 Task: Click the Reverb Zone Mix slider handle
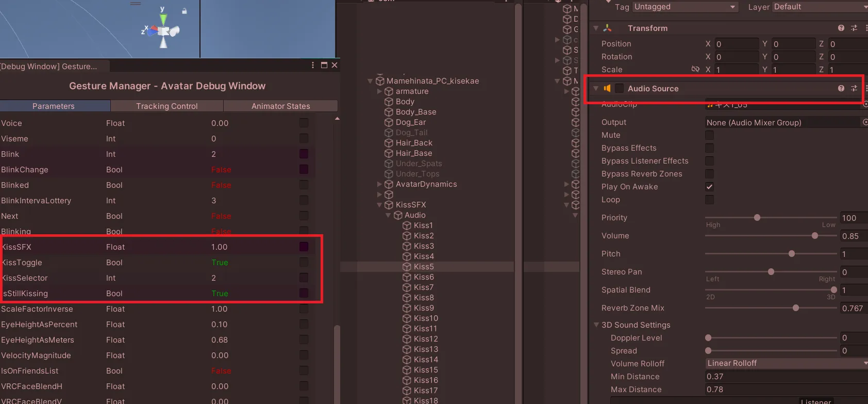(796, 308)
